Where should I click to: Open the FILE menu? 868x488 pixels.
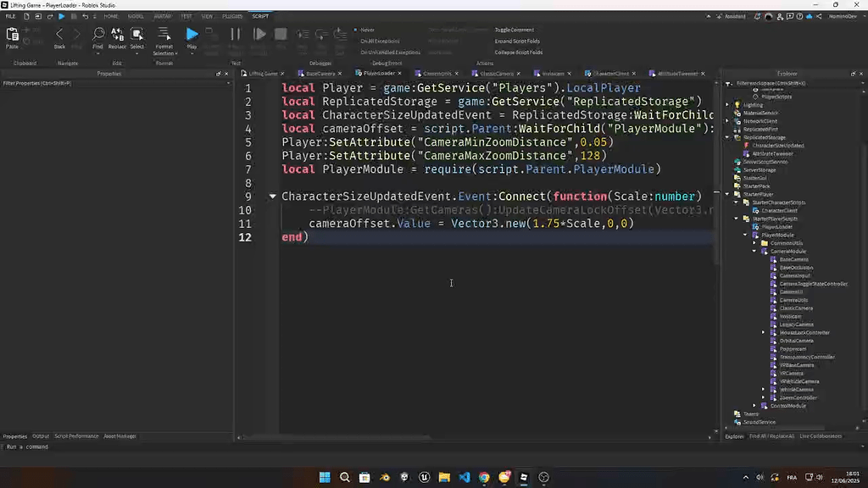[10, 17]
